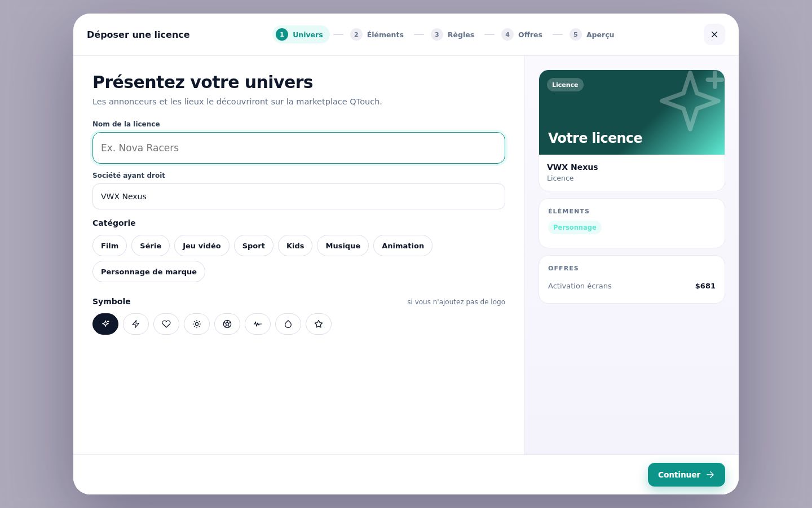Click VWX Nexus name in preview card
The width and height of the screenshot is (812, 508).
(x=572, y=167)
